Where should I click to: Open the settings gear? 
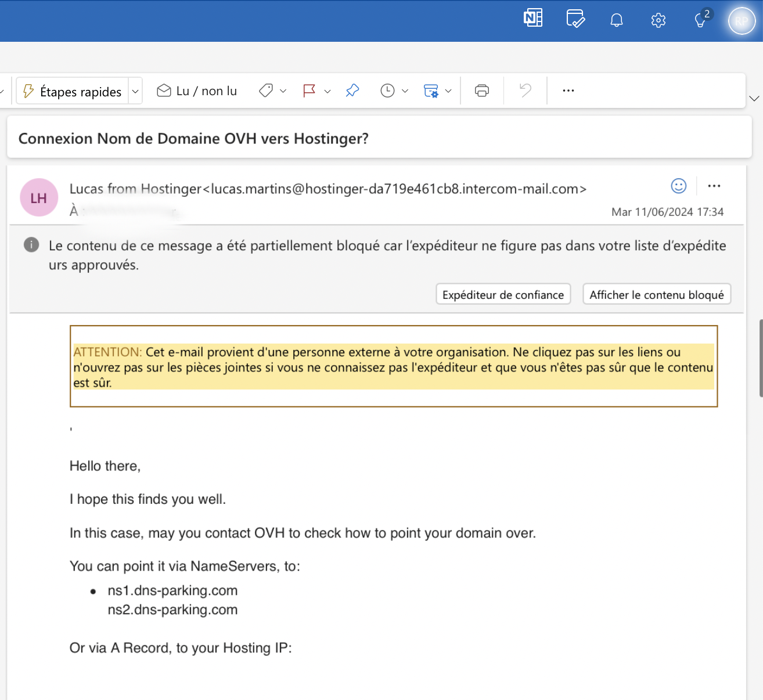click(658, 21)
